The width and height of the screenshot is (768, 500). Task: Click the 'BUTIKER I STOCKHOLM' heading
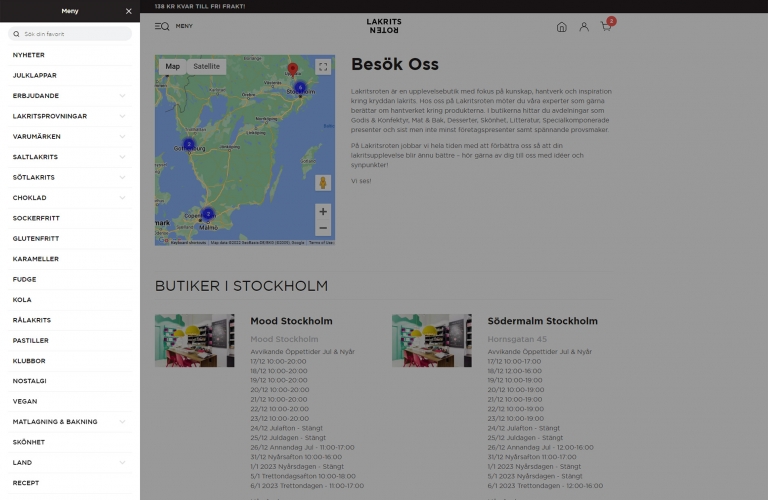coord(241,286)
